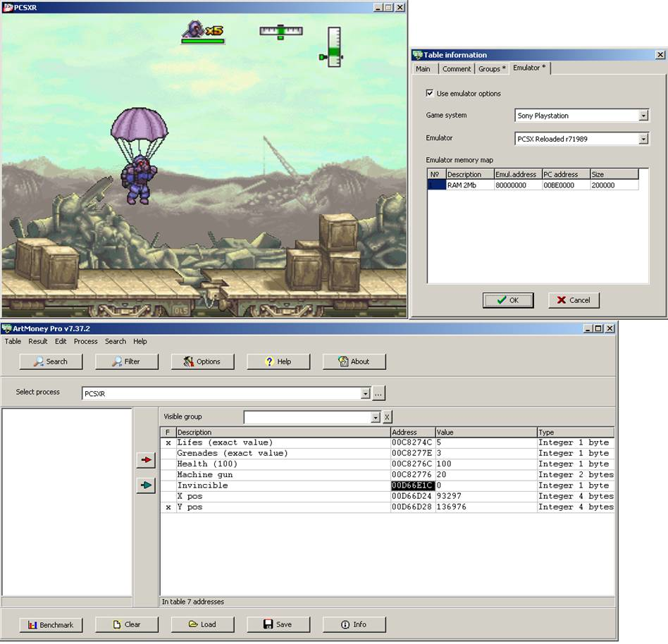668x644 pixels.
Task: Open the About dialog button
Action: point(354,361)
